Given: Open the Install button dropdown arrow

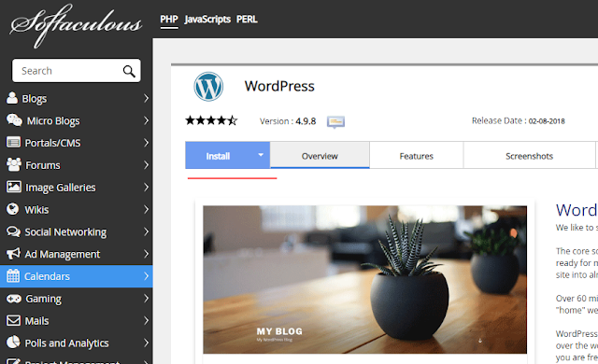Looking at the screenshot, I should [261, 155].
